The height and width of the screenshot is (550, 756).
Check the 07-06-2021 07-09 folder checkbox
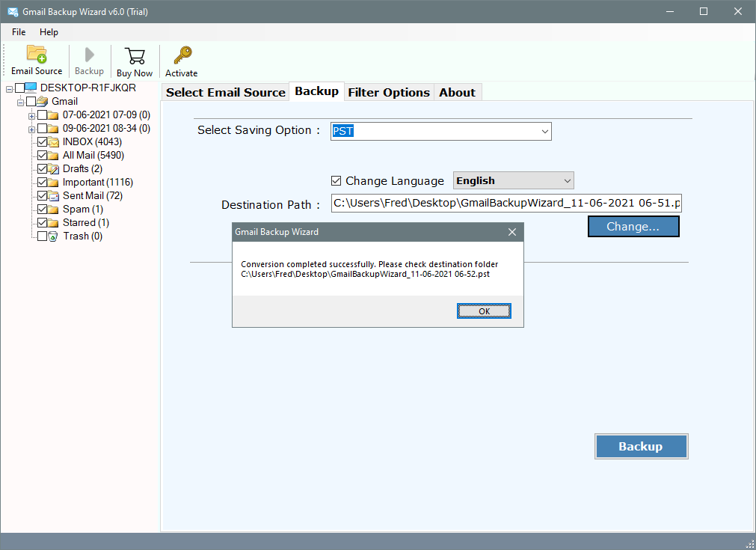[42, 114]
